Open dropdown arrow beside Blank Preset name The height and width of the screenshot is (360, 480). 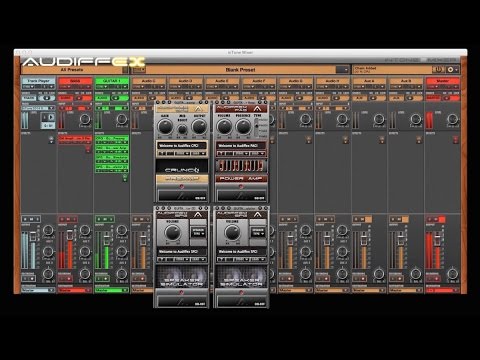[343, 69]
